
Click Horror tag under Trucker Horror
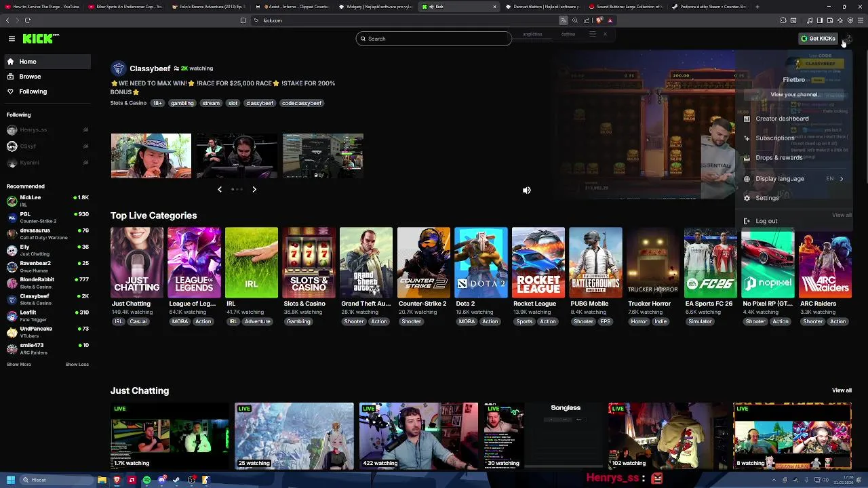pos(639,321)
